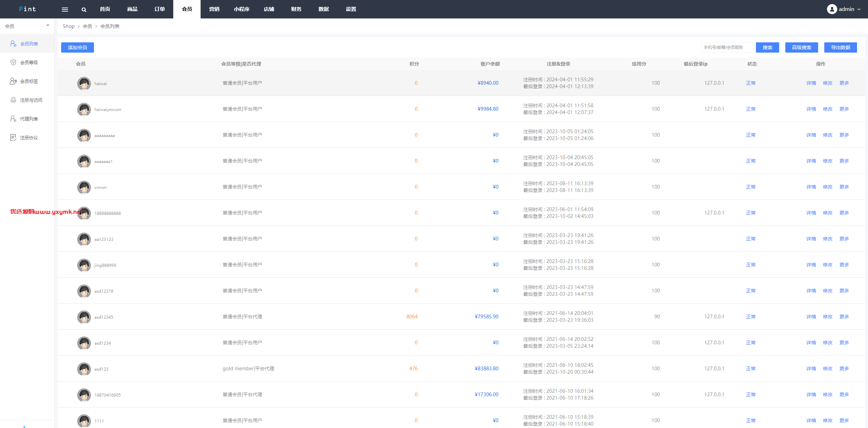Click the 注册协议 document icon
Image resolution: width=868 pixels, height=428 pixels.
click(13, 137)
